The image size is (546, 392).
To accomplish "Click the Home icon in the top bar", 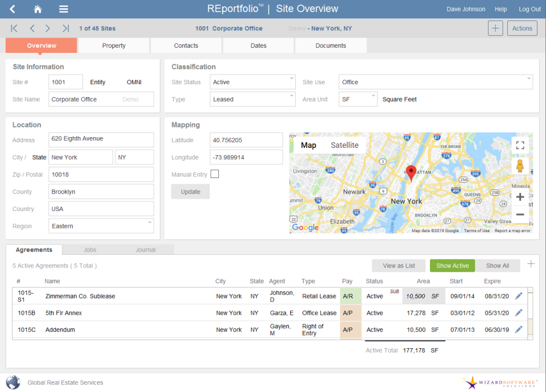I will 38,9.
